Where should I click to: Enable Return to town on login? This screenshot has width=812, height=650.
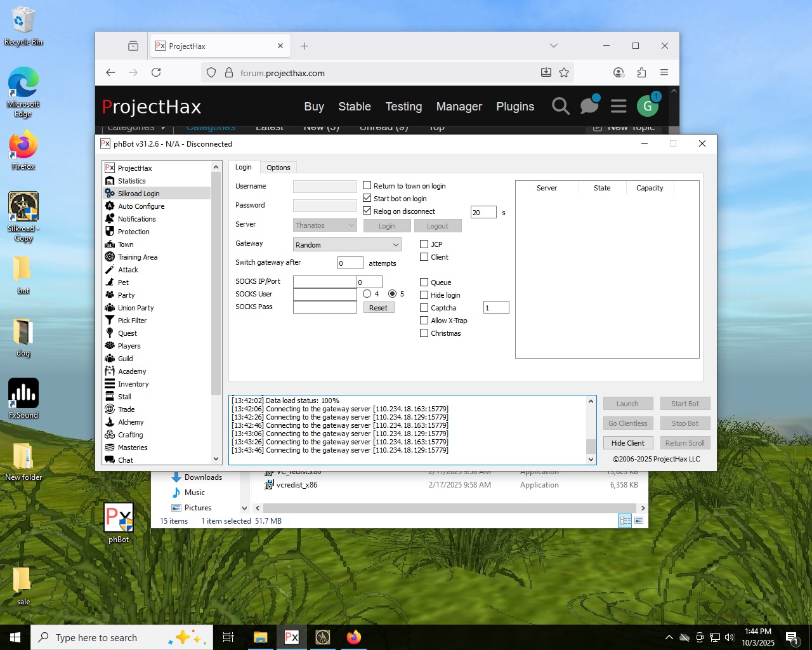click(x=367, y=186)
